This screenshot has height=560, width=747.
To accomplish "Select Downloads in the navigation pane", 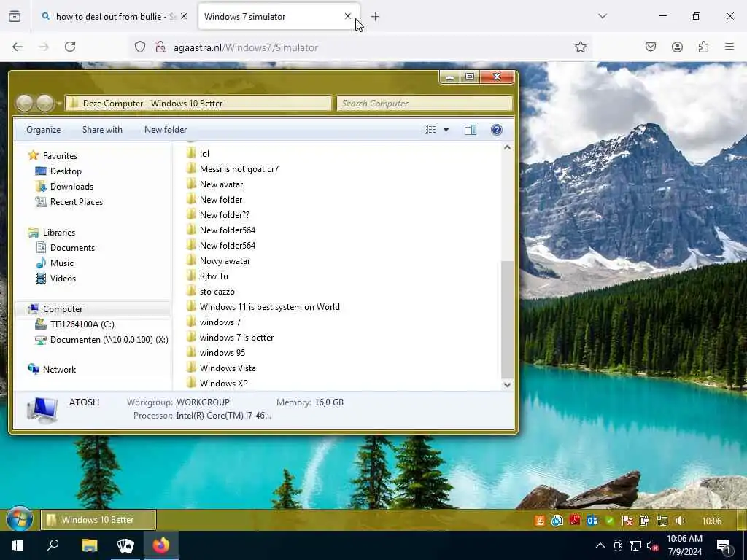I will coord(71,186).
